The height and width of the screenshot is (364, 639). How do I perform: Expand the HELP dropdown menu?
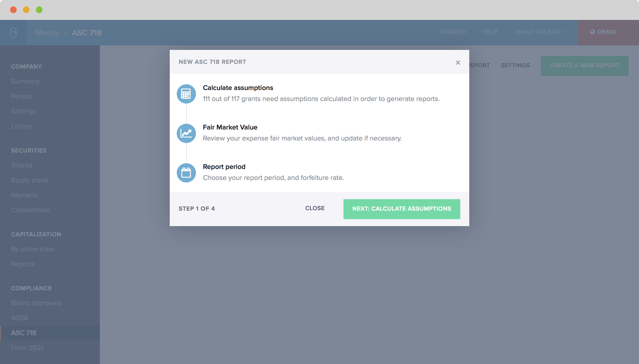[x=493, y=32]
